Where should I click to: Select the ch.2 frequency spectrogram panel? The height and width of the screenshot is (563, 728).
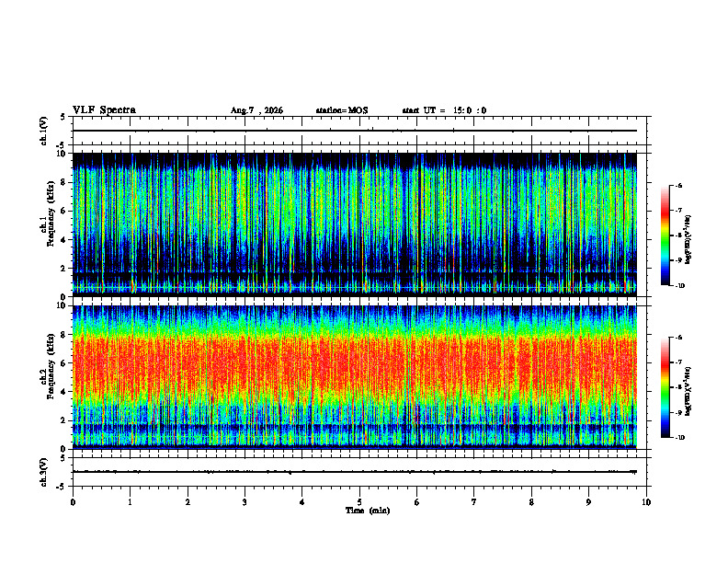coord(354,377)
